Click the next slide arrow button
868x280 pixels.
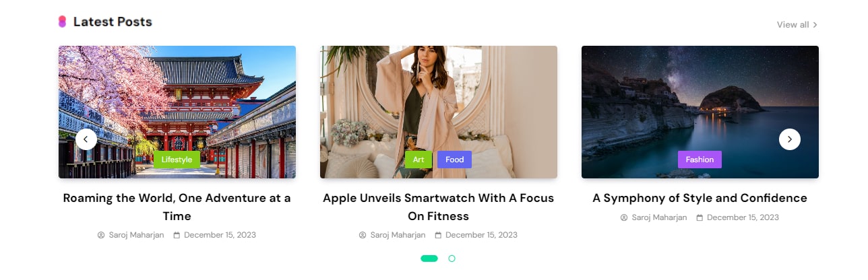790,139
